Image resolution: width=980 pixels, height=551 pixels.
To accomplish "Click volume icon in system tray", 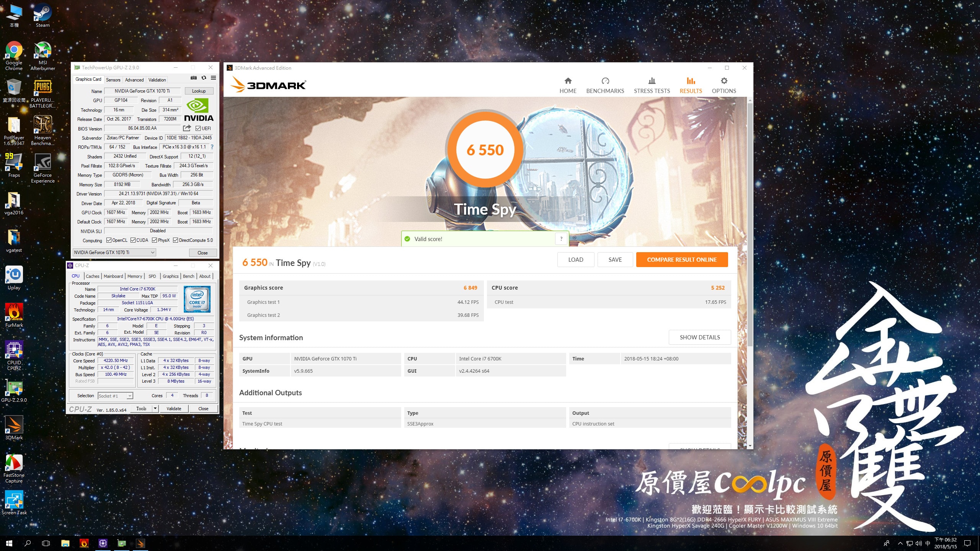I will click(x=918, y=543).
